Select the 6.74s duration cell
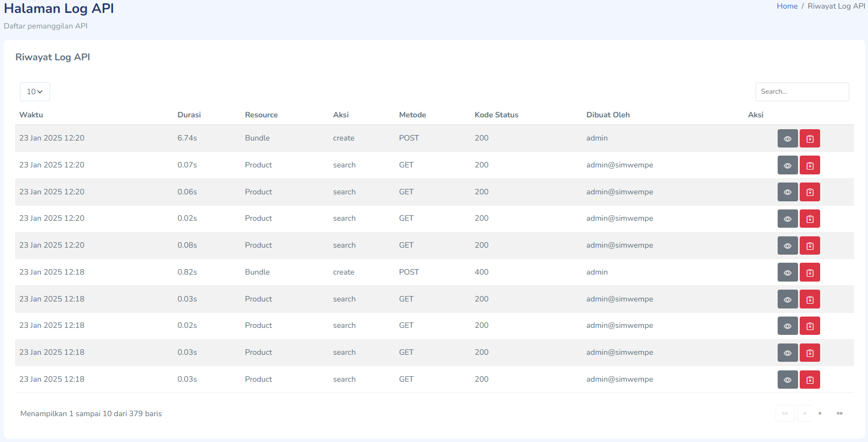The height and width of the screenshot is (442, 868). (187, 138)
